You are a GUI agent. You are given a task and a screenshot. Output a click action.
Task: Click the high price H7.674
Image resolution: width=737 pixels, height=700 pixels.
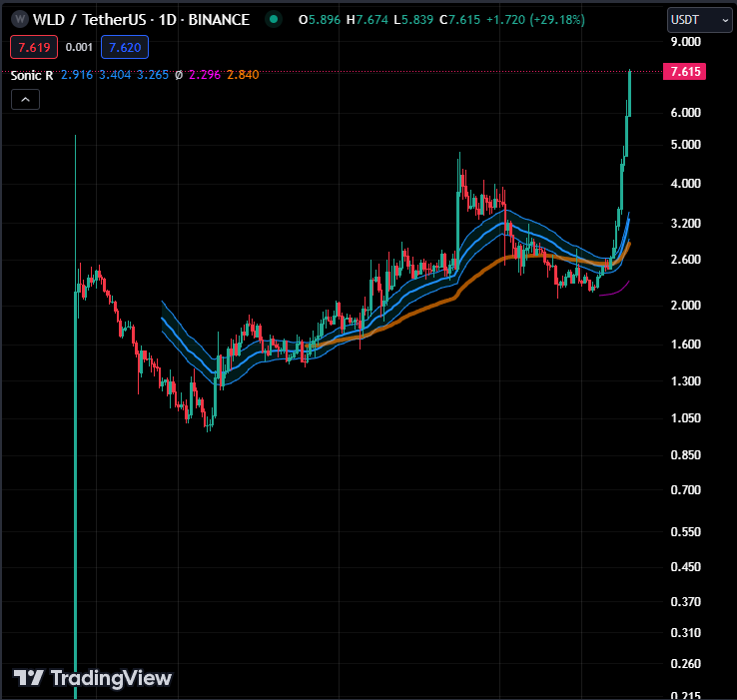[x=368, y=20]
